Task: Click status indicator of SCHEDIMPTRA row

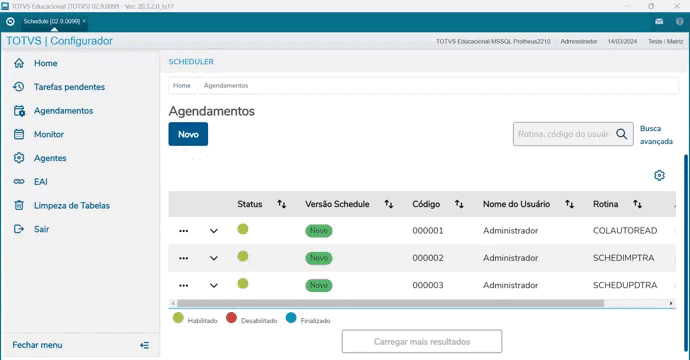Action: click(x=243, y=257)
